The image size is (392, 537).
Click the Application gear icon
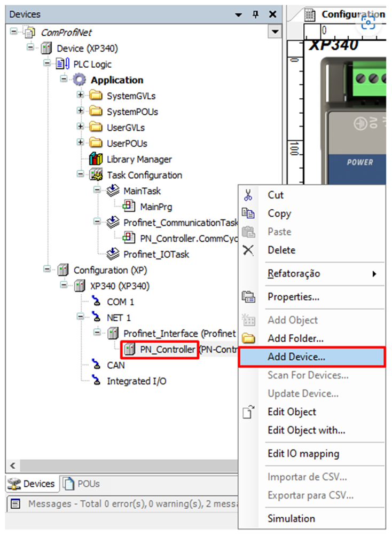coord(80,80)
